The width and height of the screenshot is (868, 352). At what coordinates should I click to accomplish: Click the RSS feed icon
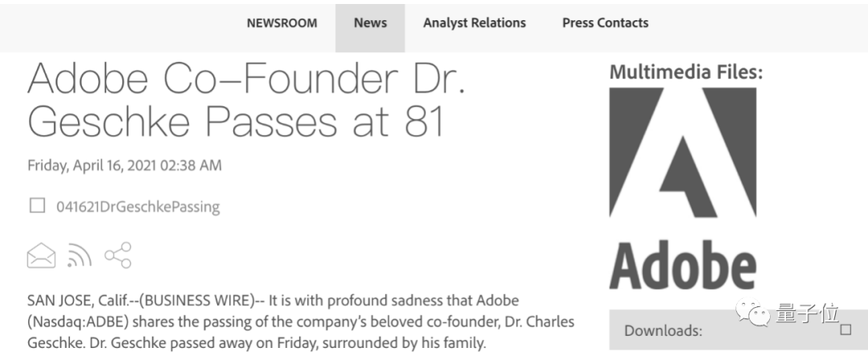(x=79, y=256)
